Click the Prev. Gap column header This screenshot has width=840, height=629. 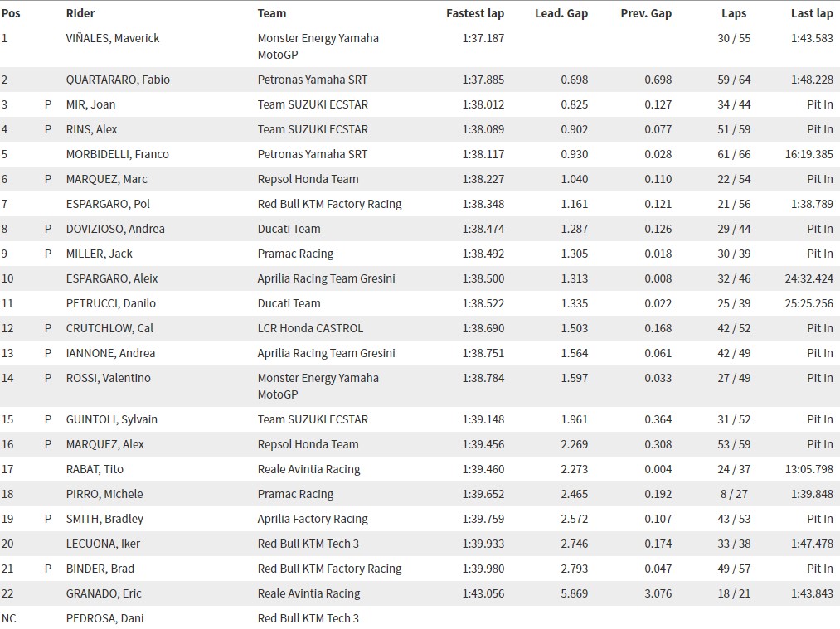pyautogui.click(x=645, y=14)
